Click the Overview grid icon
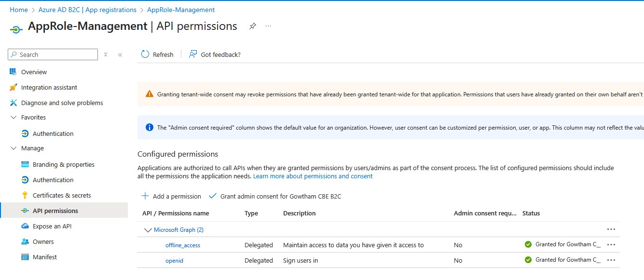Image resolution: width=644 pixels, height=280 pixels. 13,72
